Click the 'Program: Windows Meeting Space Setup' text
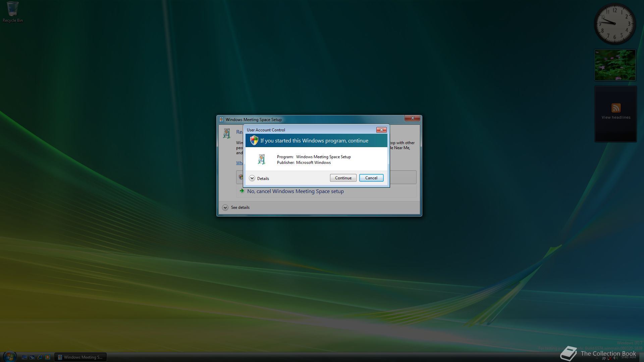The height and width of the screenshot is (362, 644). [314, 157]
